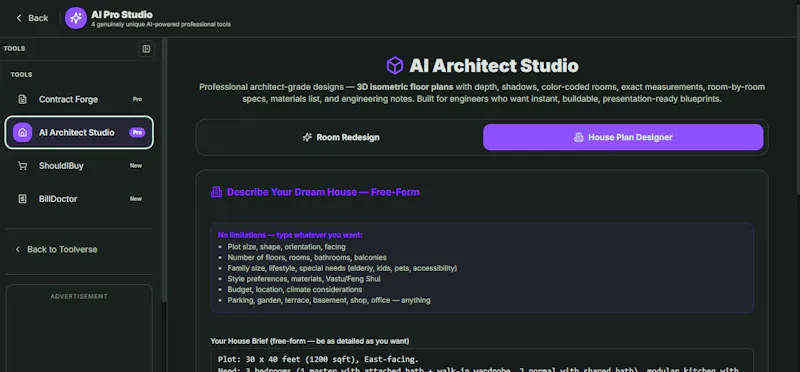Click the New label beside ShouldIBuy
The height and width of the screenshot is (372, 800).
(136, 166)
